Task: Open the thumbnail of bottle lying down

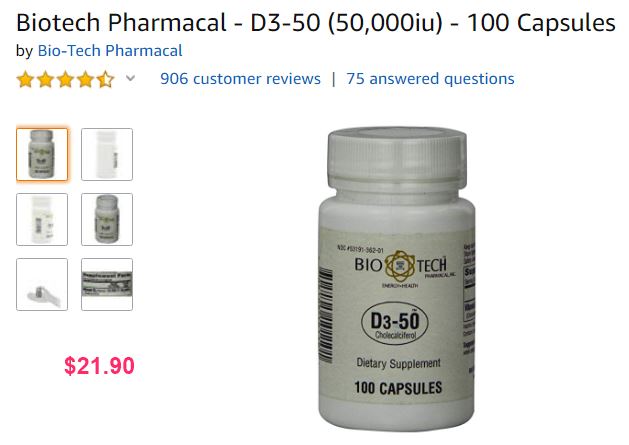Action: (42, 284)
